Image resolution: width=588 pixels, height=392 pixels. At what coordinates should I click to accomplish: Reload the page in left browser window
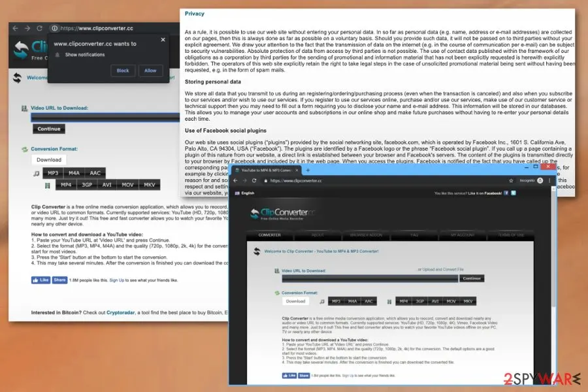pyautogui.click(x=39, y=28)
